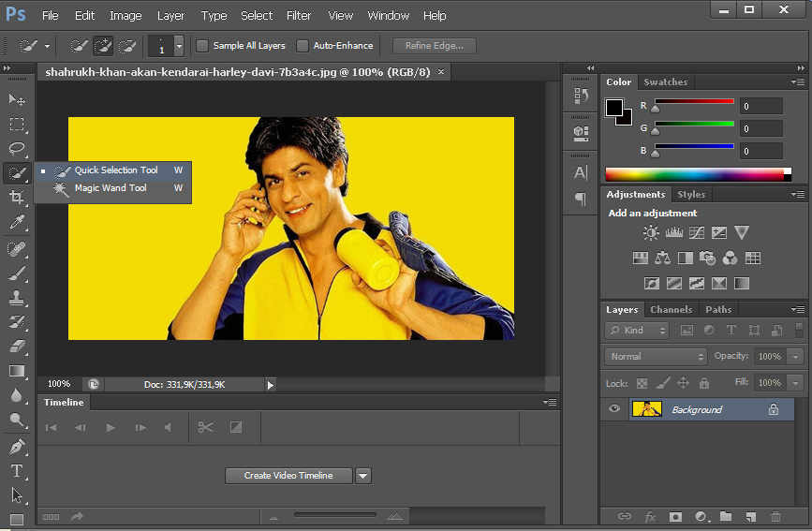Image resolution: width=812 pixels, height=531 pixels.
Task: Add a Levels adjustment
Action: (673, 232)
